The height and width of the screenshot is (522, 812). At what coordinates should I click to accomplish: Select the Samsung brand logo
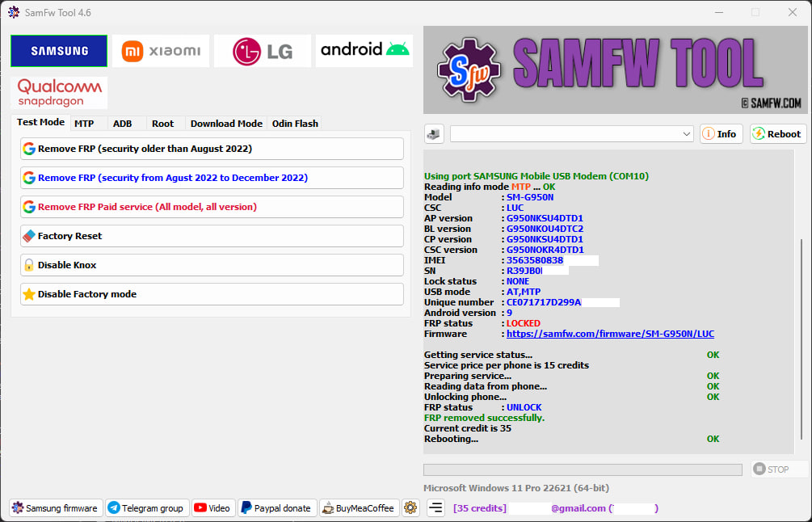59,51
